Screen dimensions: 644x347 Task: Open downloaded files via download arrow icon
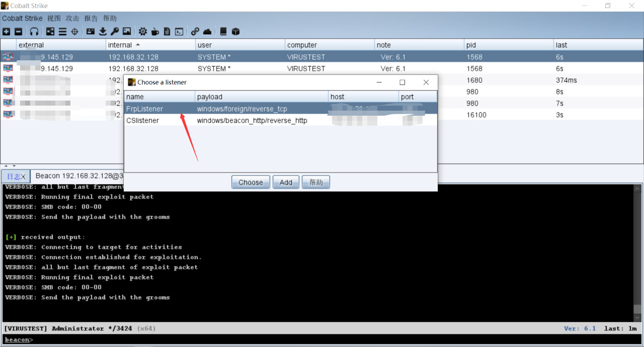(103, 31)
